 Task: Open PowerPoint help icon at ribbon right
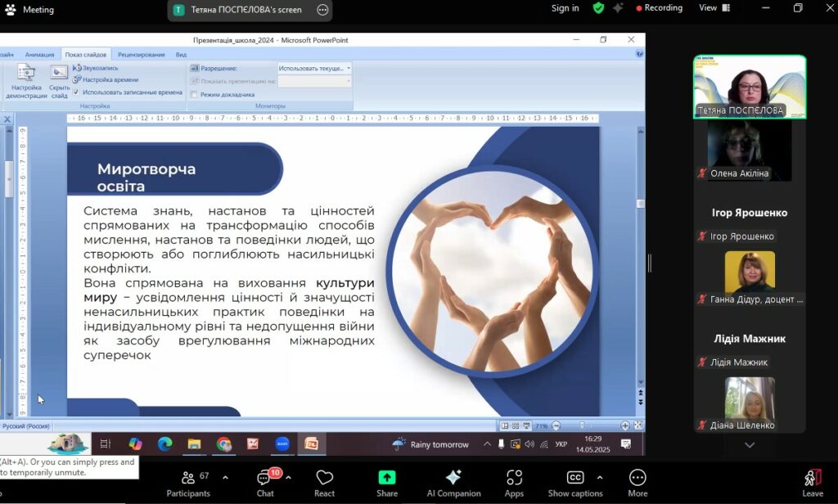pos(639,54)
